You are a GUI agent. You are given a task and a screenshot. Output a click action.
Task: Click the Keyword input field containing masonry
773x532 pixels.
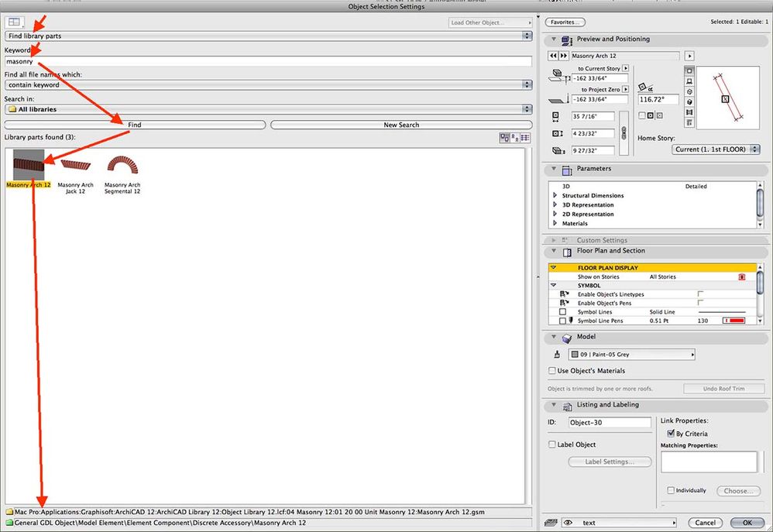(268, 62)
